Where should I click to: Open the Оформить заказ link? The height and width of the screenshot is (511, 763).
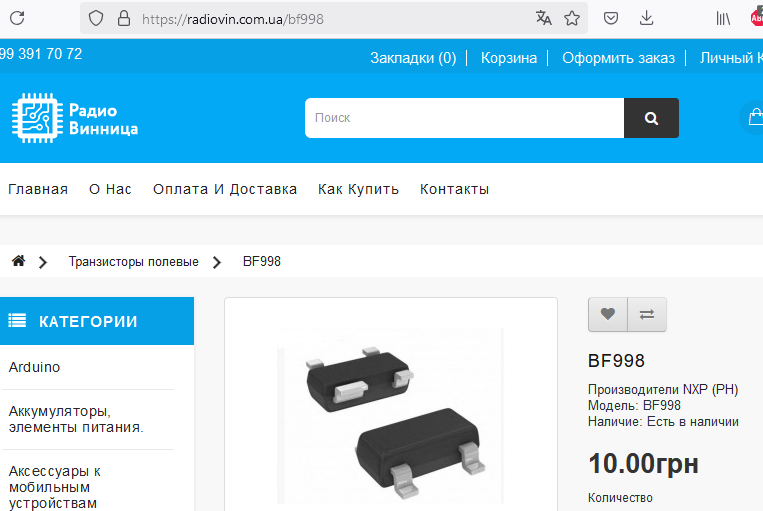tap(618, 58)
